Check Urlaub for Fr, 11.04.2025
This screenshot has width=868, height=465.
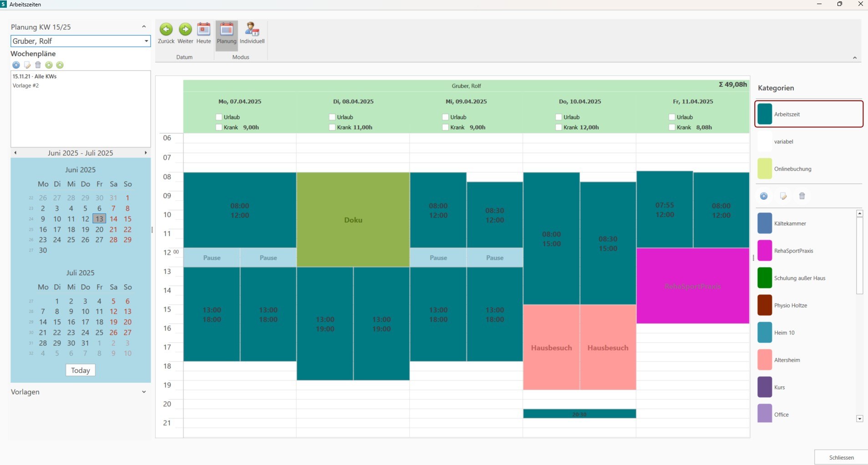tap(671, 117)
